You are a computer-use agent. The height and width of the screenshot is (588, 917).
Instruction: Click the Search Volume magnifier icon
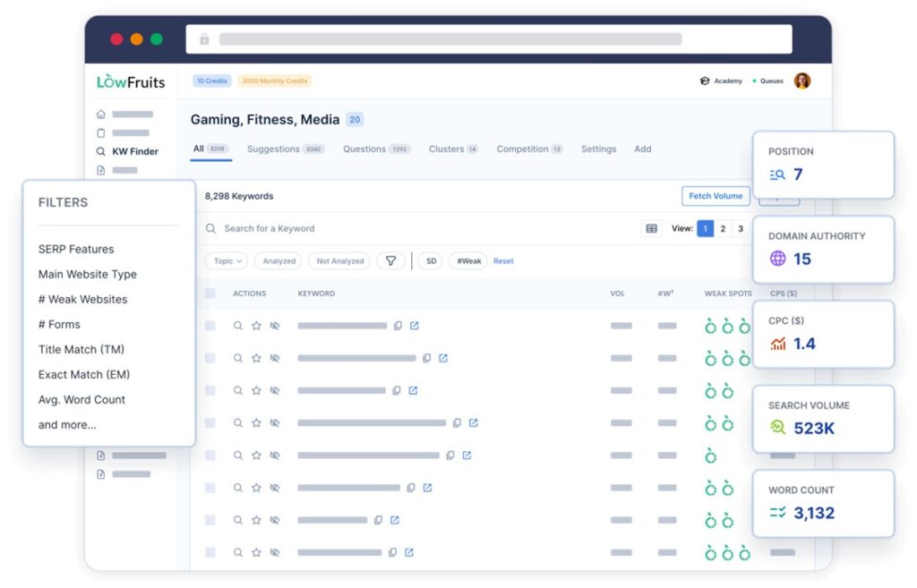point(778,427)
